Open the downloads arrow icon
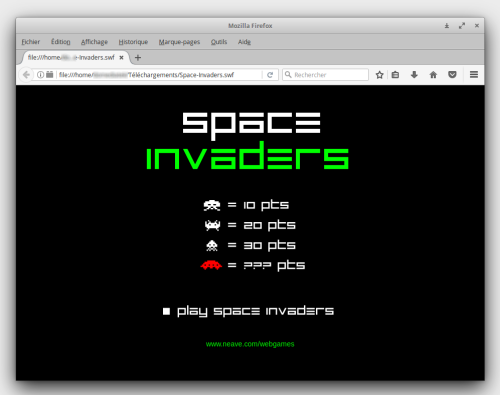This screenshot has height=395, width=500. [414, 75]
